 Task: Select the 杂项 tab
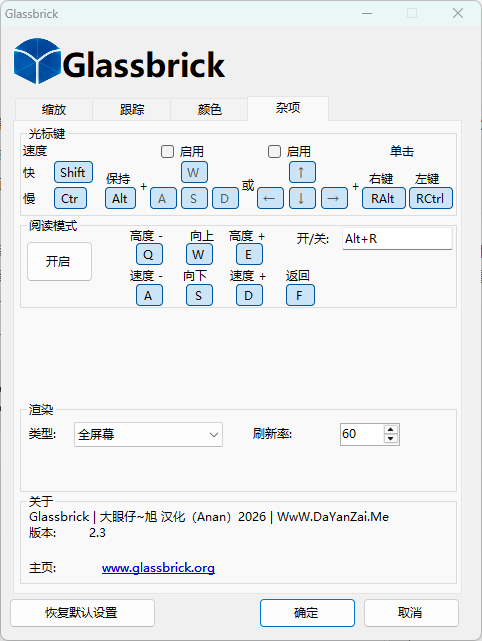click(x=288, y=108)
